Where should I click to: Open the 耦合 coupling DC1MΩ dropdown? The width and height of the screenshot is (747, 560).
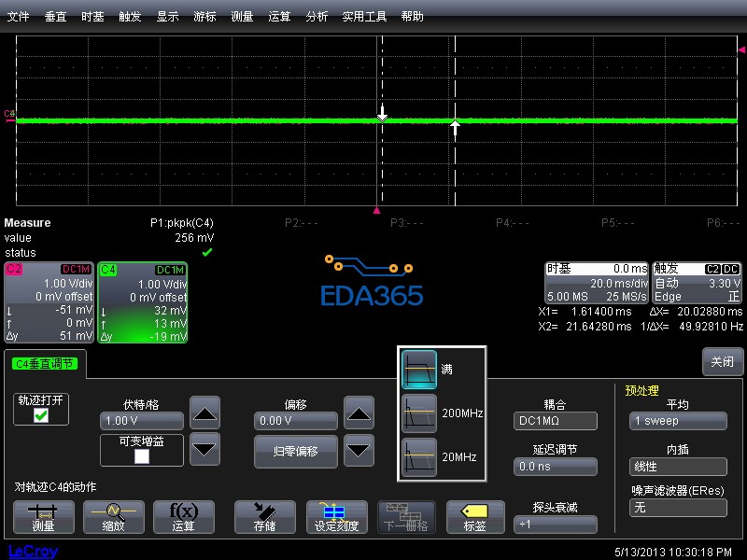pos(556,421)
